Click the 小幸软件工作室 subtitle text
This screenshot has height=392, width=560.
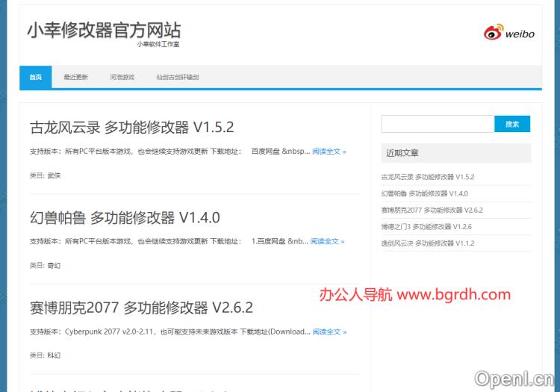[158, 44]
